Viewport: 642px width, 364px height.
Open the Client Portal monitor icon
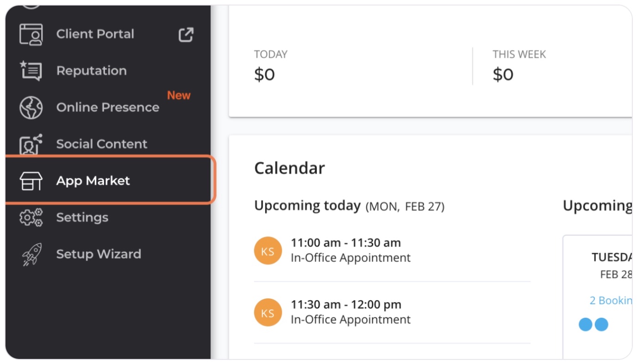click(31, 35)
